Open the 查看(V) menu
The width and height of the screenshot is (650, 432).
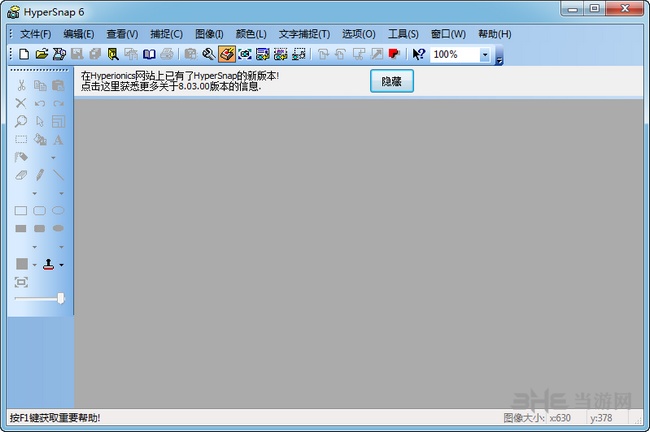pos(122,34)
